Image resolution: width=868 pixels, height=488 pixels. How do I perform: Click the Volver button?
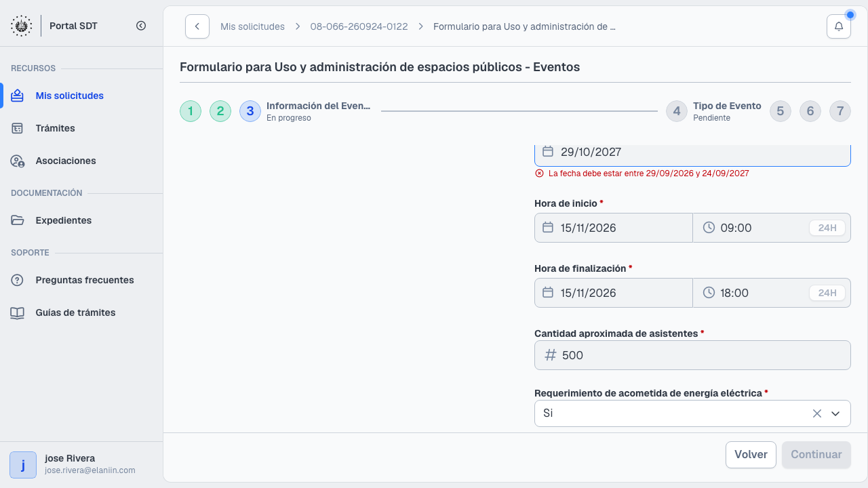click(x=751, y=455)
